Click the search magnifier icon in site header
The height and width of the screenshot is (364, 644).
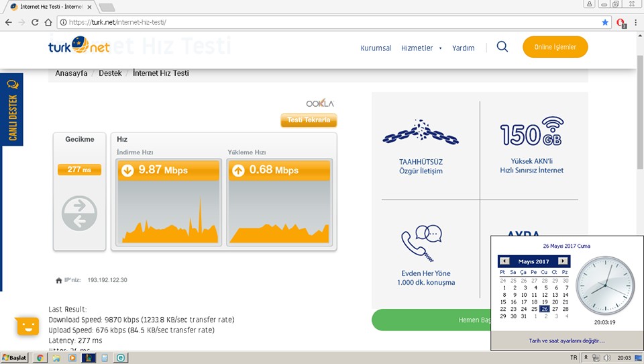pos(502,47)
